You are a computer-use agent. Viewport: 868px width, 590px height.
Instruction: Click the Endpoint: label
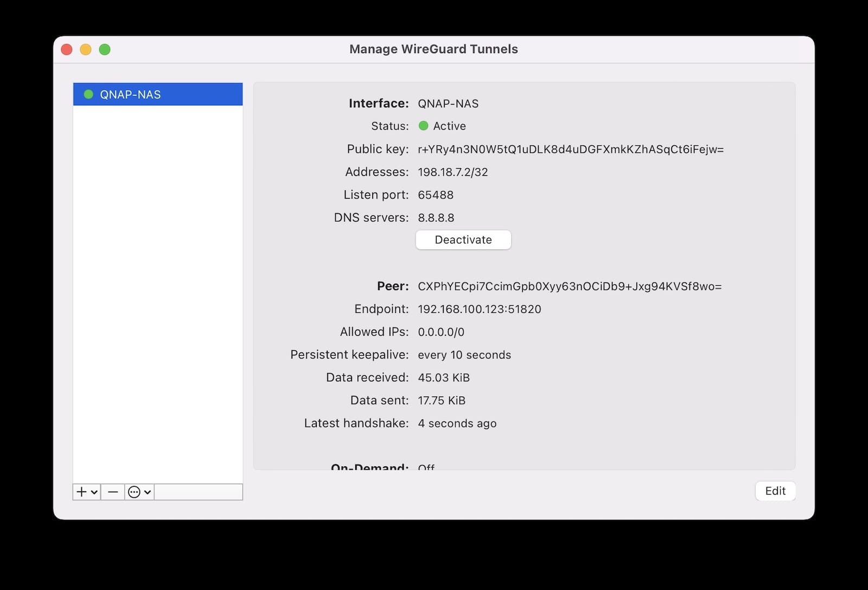click(381, 309)
